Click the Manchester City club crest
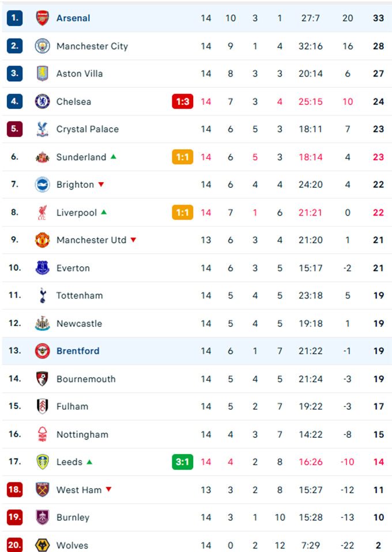Viewport: 392px width, 552px height. point(42,46)
